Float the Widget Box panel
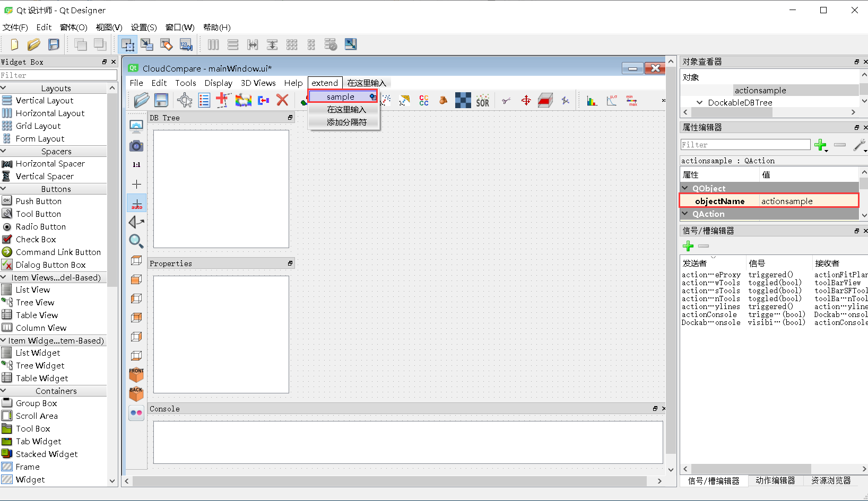868x501 pixels. point(105,62)
